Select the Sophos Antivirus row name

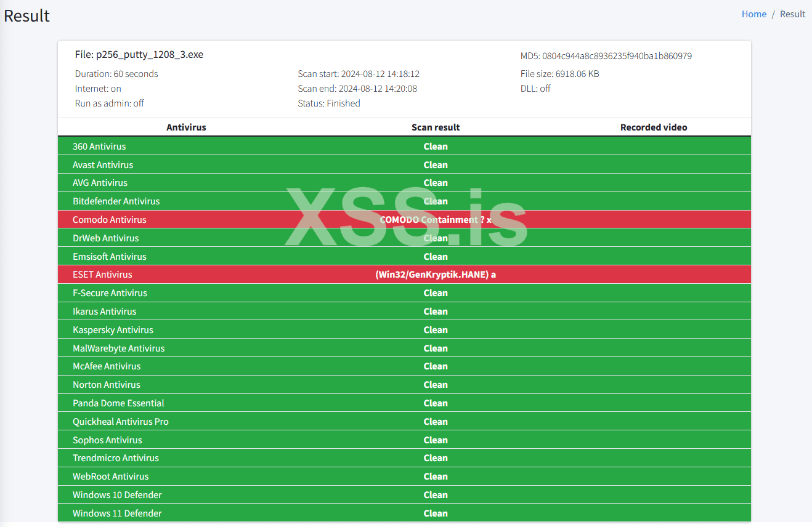coord(107,440)
